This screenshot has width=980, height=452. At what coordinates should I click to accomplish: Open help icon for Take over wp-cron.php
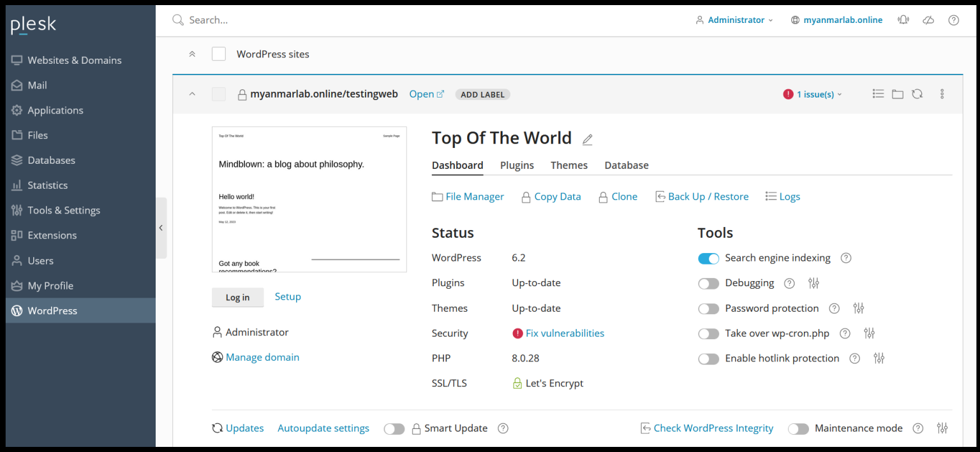tap(845, 333)
